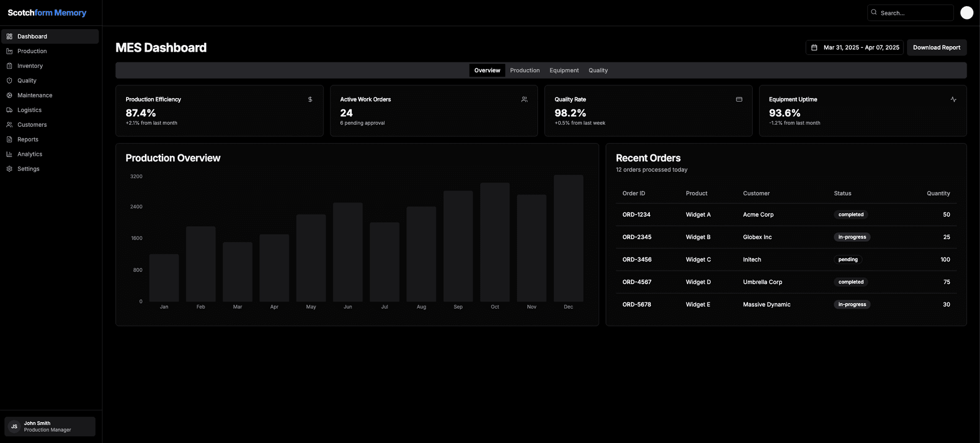Click the December bar in Production Overview
The height and width of the screenshot is (443, 980).
(568, 238)
